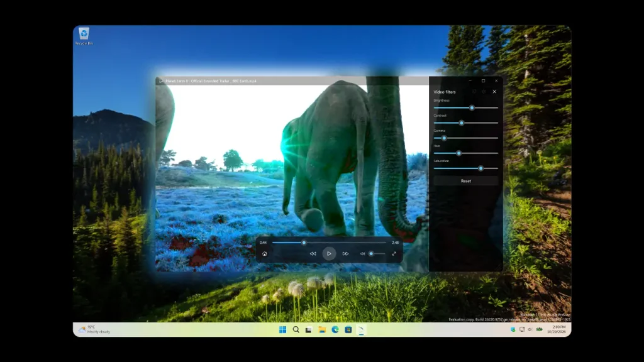The width and height of the screenshot is (644, 362).
Task: Click the volume slider handle
Action: (371, 254)
